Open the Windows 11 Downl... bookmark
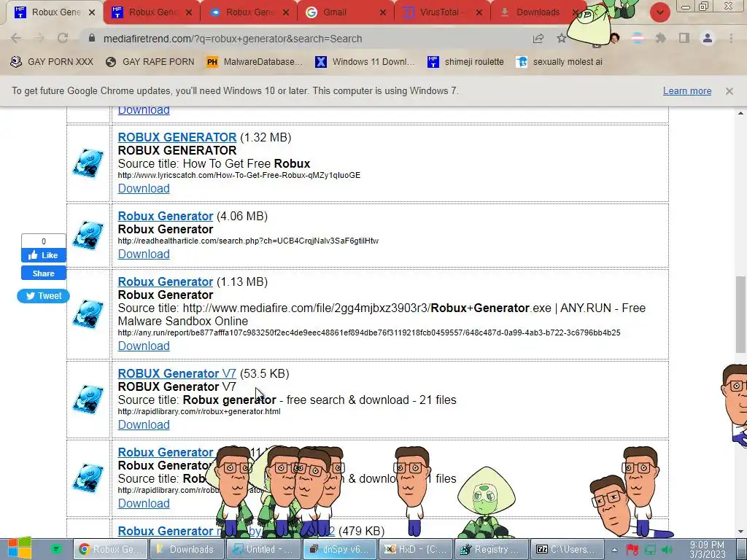The height and width of the screenshot is (560, 747). 365,62
